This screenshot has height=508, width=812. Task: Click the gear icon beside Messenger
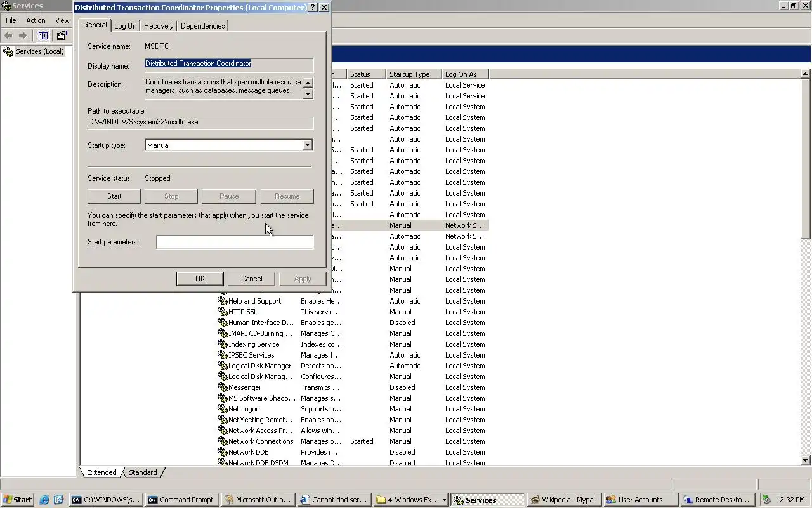(x=223, y=387)
